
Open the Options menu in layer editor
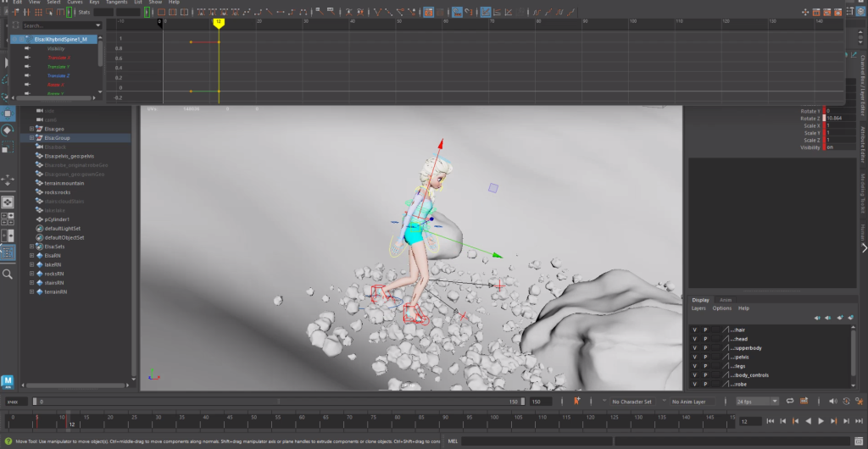click(x=722, y=308)
